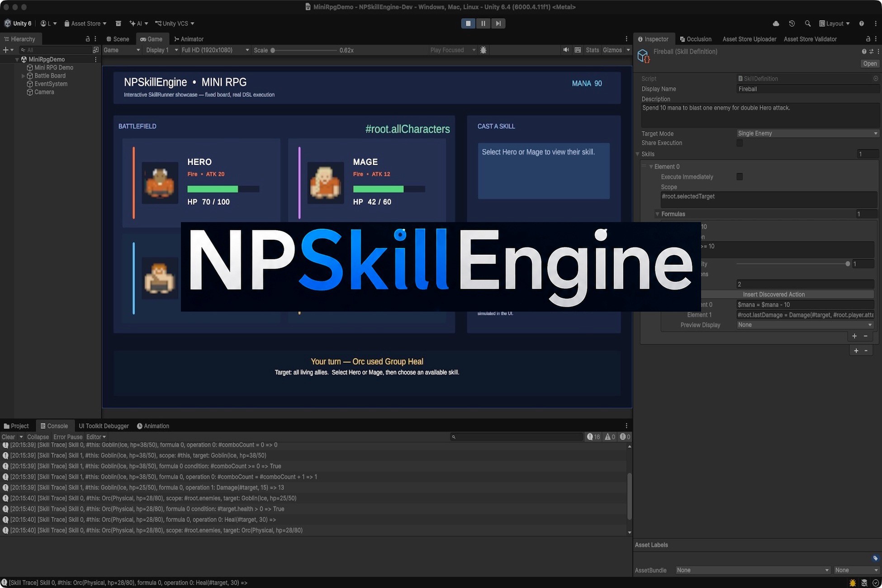Lock the Hierarchy panel
This screenshot has width=882, height=588.
[x=88, y=39]
